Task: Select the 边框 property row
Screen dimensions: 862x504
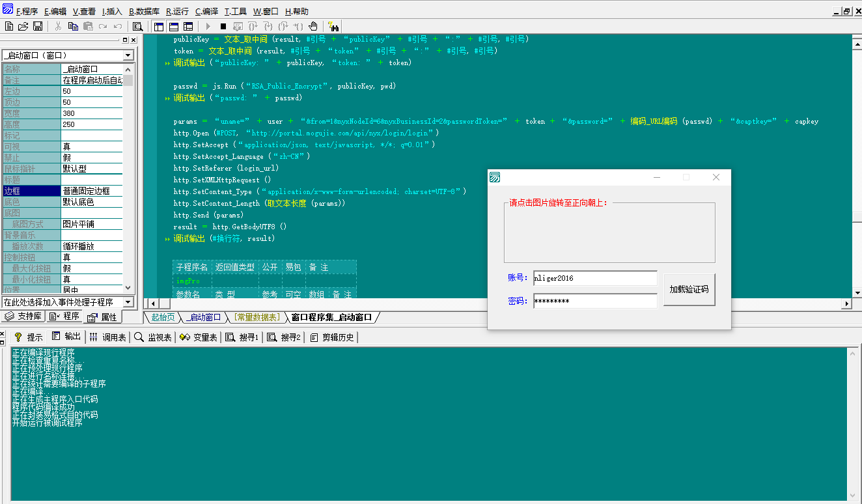Action: [31, 191]
